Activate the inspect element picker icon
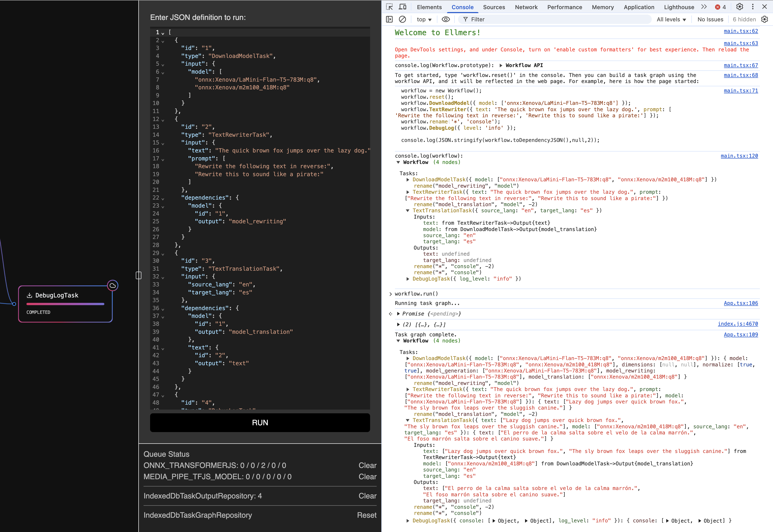Image resolution: width=773 pixels, height=532 pixels. (389, 7)
